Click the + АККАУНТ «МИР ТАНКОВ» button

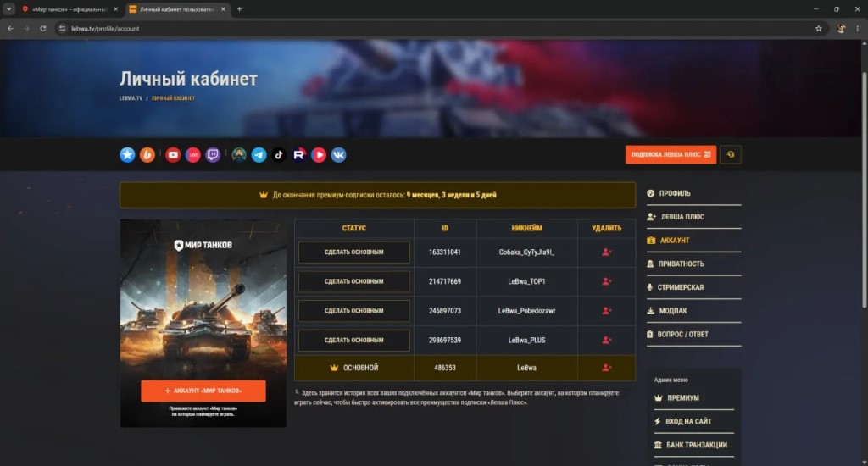203,391
